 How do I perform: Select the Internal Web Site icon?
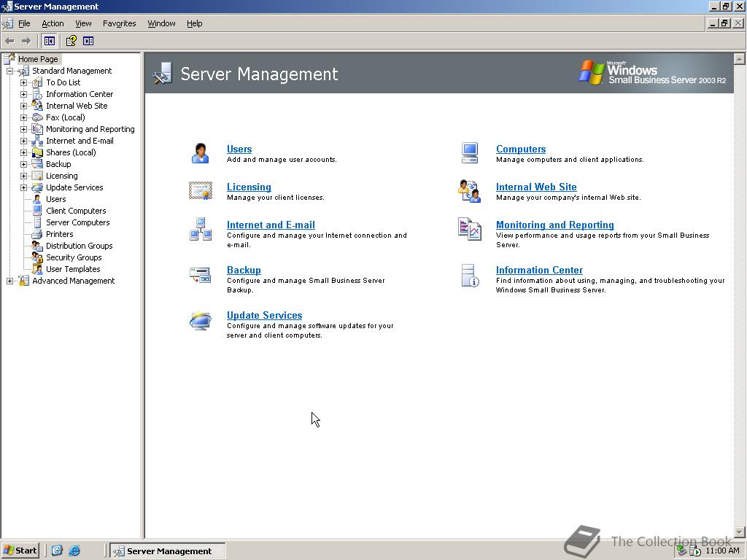[x=471, y=191]
